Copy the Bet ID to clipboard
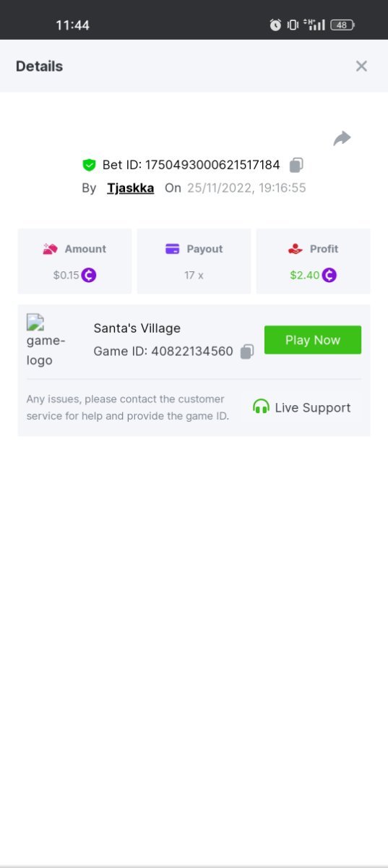Image resolution: width=388 pixels, height=868 pixels. [296, 165]
